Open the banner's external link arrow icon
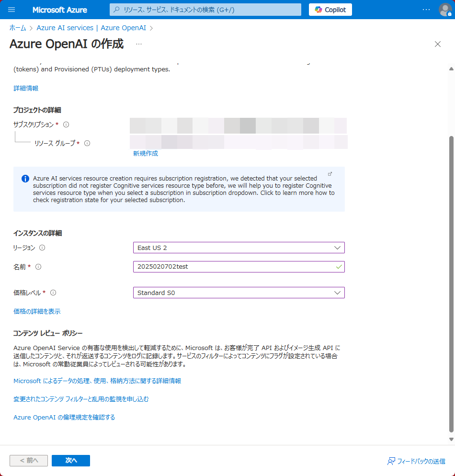This screenshot has width=455, height=476. [x=330, y=173]
